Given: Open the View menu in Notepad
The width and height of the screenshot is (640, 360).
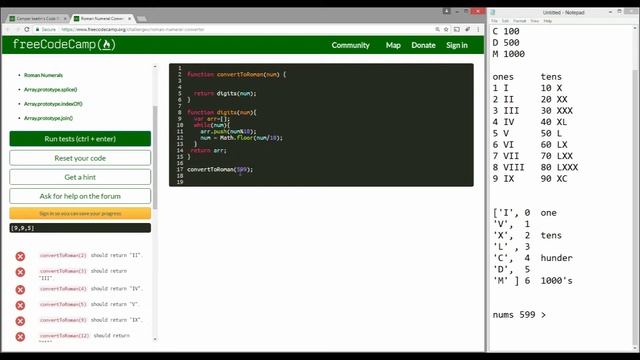Looking at the screenshot, I should pyautogui.click(x=535, y=21).
